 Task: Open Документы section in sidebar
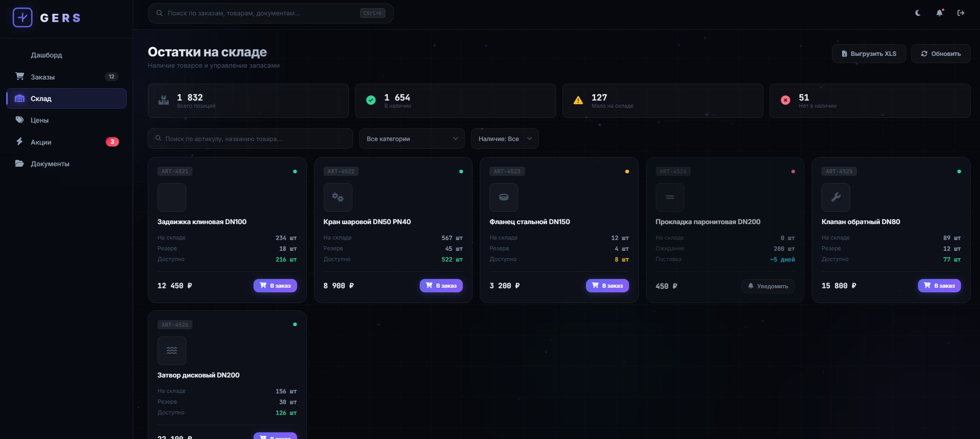(x=50, y=164)
